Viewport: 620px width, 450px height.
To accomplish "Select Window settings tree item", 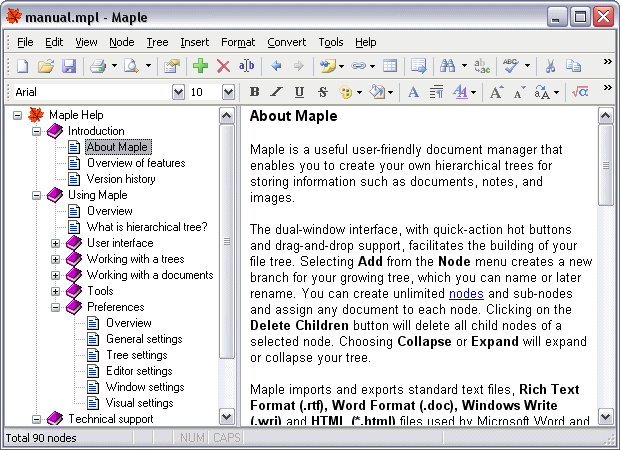I will click(145, 387).
